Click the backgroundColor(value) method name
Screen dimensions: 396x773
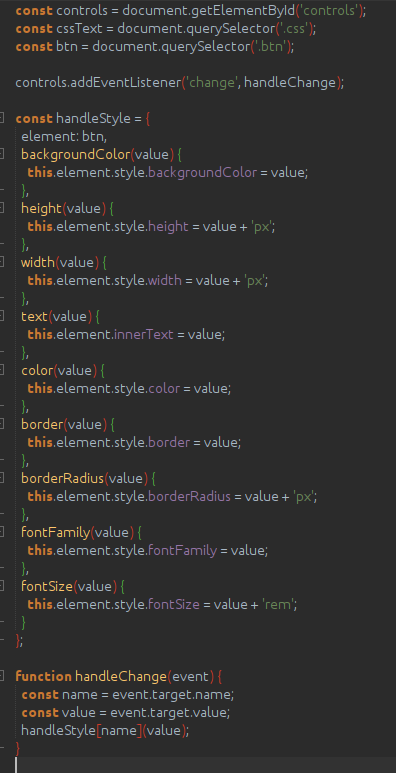click(75, 154)
